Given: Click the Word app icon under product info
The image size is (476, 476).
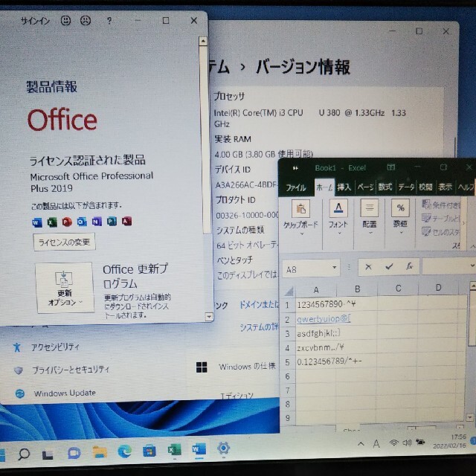Looking at the screenshot, I should (37, 222).
